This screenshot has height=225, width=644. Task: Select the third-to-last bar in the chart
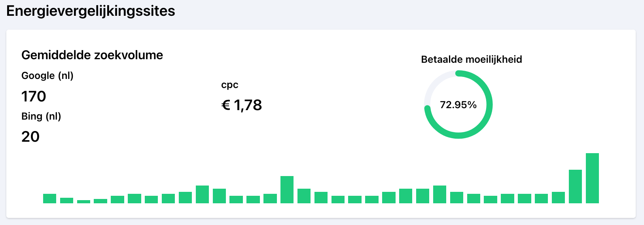558,197
